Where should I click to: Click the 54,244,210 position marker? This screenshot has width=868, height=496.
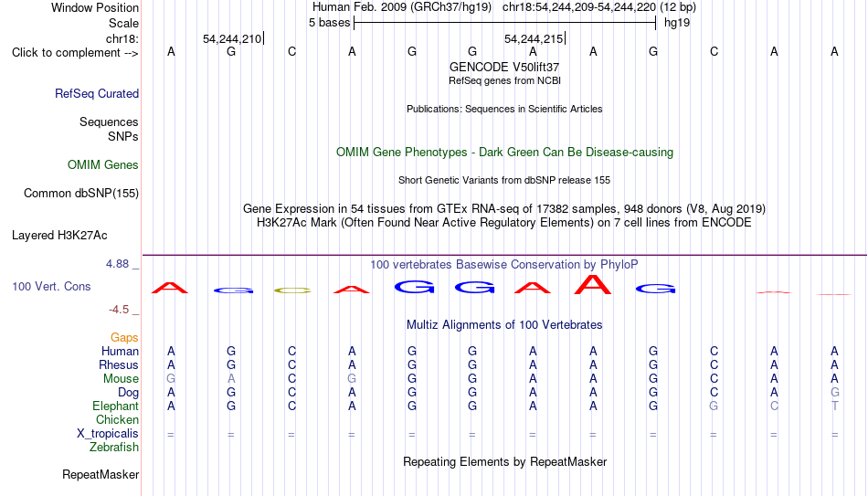[232, 38]
